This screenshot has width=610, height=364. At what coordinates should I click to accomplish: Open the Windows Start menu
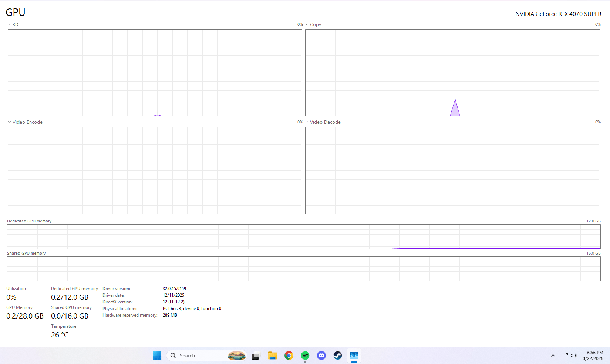pos(157,356)
